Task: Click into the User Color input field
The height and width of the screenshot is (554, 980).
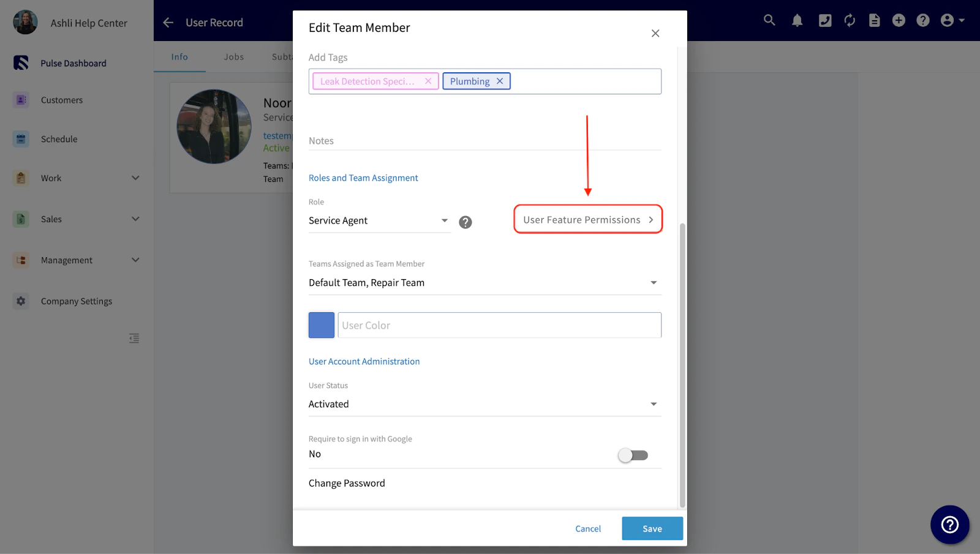Action: [500, 325]
